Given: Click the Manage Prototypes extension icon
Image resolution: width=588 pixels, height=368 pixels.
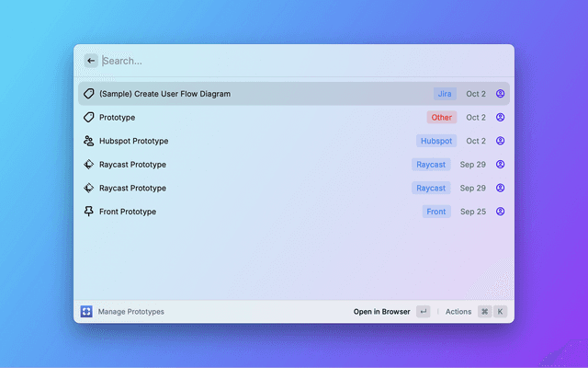Looking at the screenshot, I should 86,312.
